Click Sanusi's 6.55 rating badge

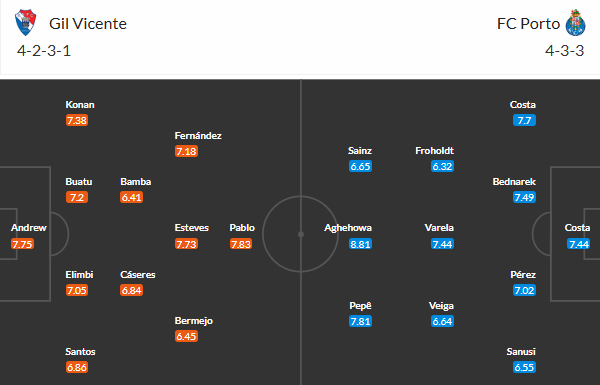point(524,367)
